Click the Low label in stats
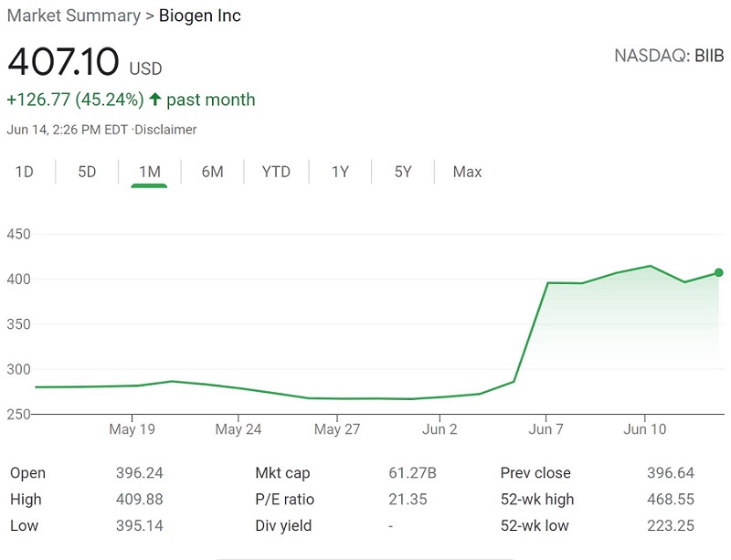This screenshot has height=560, width=731. [x=25, y=526]
